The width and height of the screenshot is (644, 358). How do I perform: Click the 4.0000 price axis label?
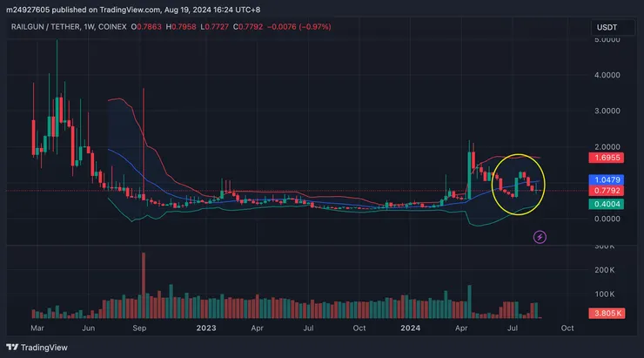point(607,75)
